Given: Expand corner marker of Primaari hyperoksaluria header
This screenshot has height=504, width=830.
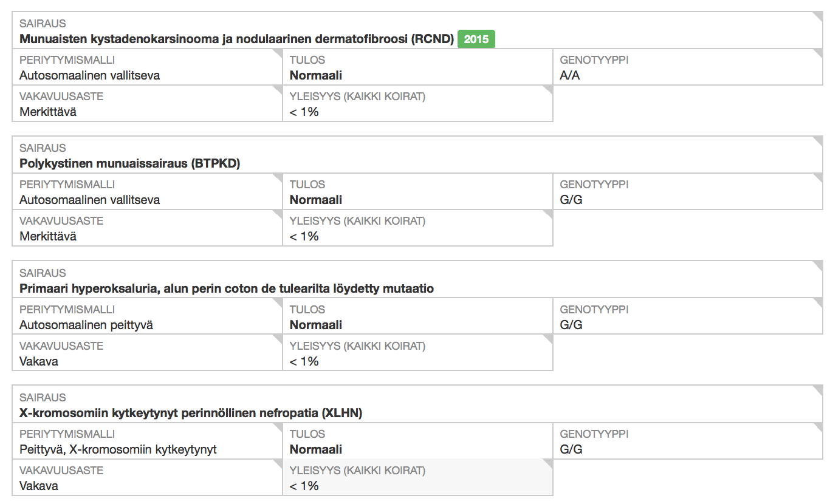Looking at the screenshot, I should coord(818,265).
